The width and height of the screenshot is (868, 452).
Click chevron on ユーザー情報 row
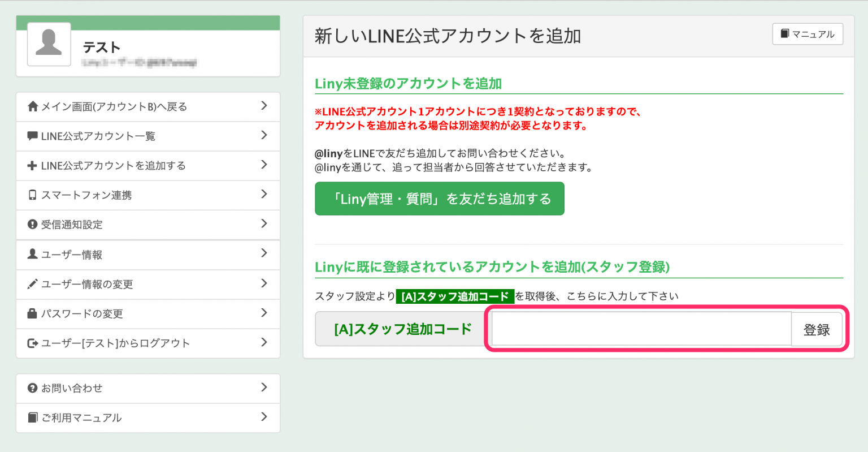264,253
